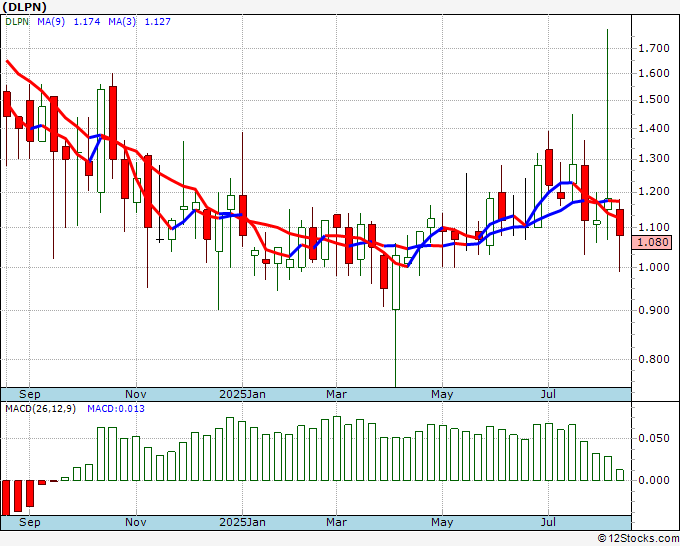Click the 1.080 current price tag
The image size is (680, 546).
point(653,242)
